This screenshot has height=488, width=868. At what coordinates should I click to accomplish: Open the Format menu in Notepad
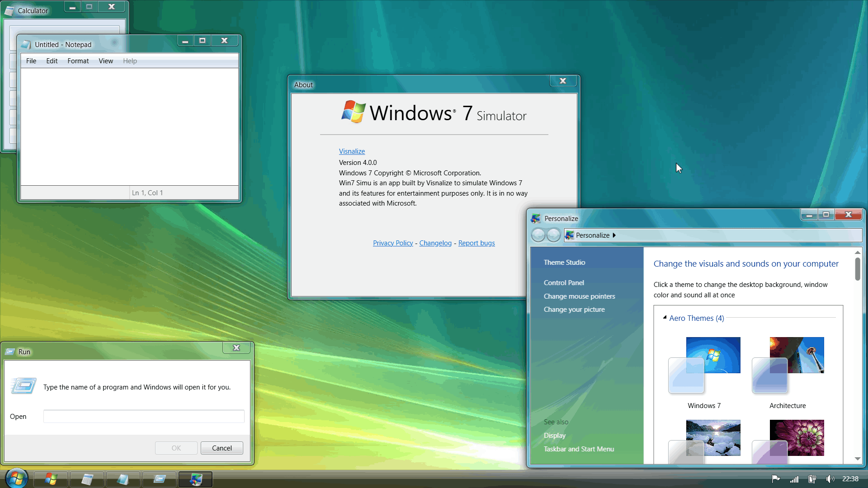(x=78, y=61)
